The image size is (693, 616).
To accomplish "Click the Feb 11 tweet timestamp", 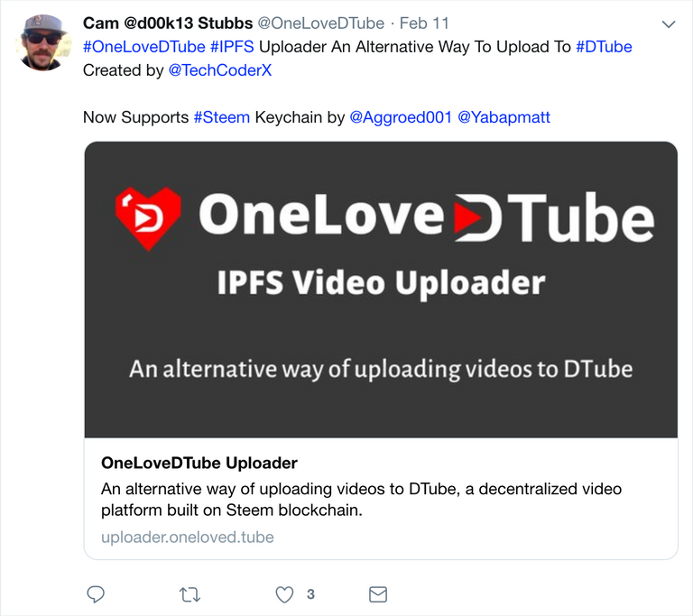I will (x=424, y=23).
